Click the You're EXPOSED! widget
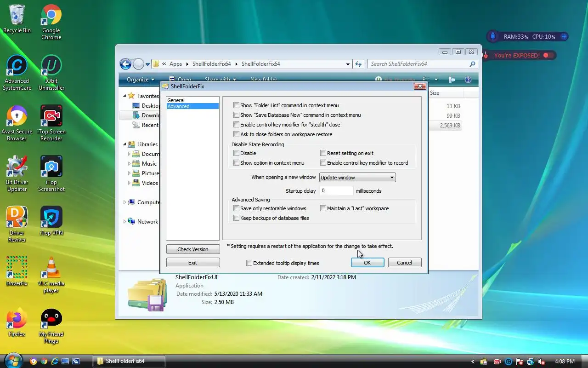The height and width of the screenshot is (368, 588). 519,55
